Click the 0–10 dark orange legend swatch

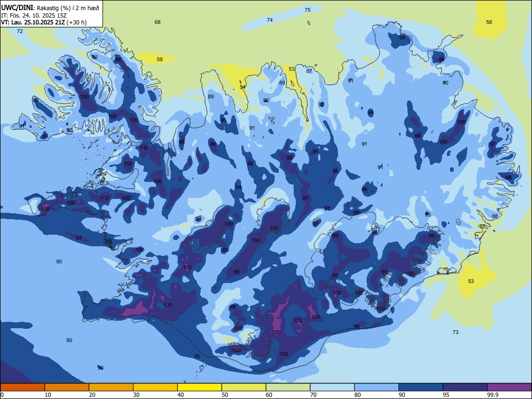22,387
